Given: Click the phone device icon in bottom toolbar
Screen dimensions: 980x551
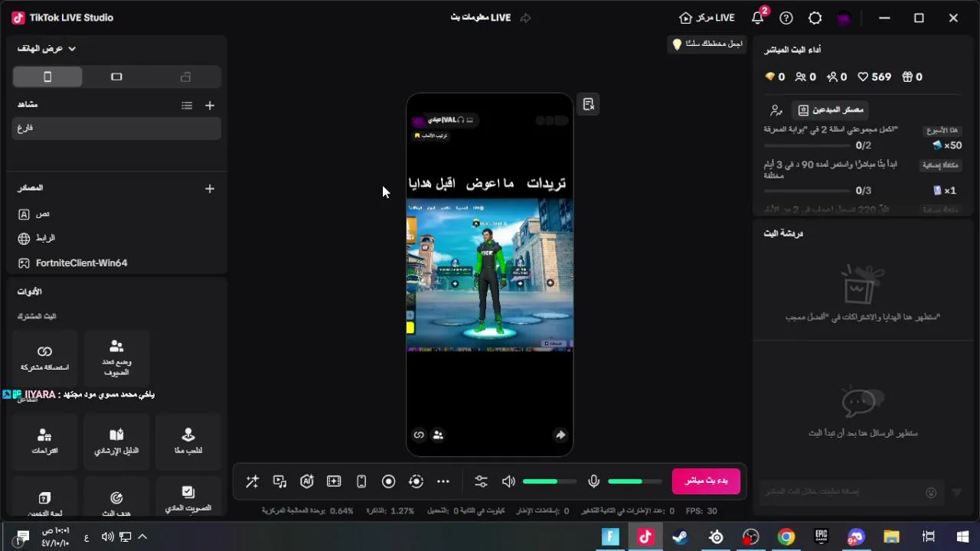Looking at the screenshot, I should pos(361,481).
